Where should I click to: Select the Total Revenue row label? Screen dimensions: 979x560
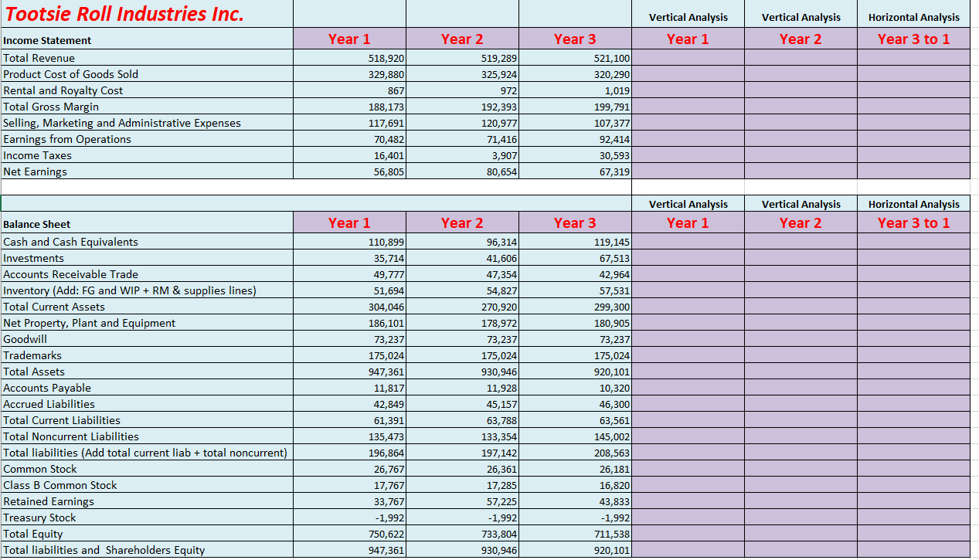[x=147, y=58]
